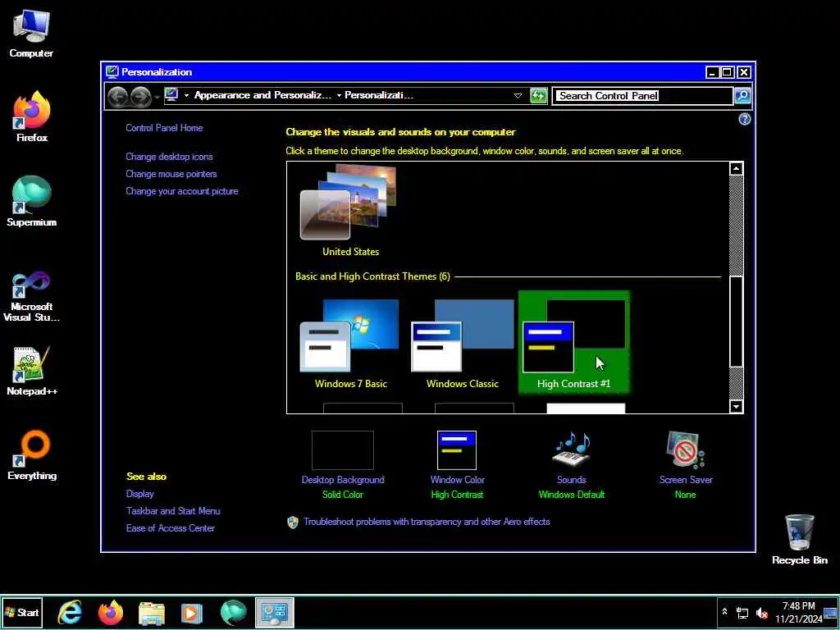
Task: Click the network tray icon
Action: 742,613
